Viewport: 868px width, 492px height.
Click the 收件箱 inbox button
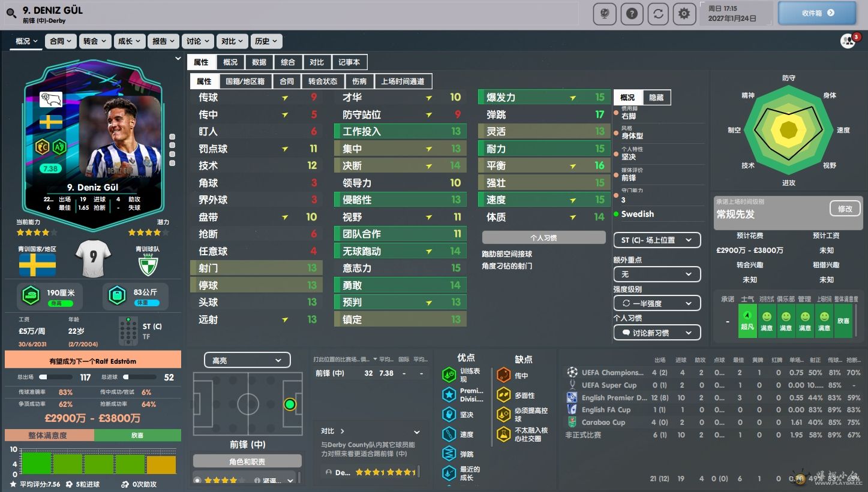coord(816,13)
